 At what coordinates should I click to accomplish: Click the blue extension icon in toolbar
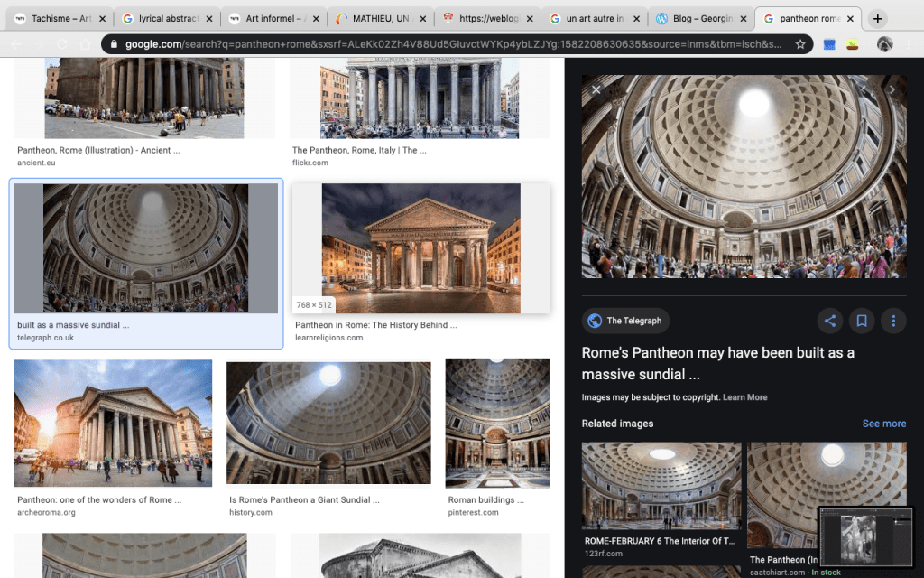828,44
